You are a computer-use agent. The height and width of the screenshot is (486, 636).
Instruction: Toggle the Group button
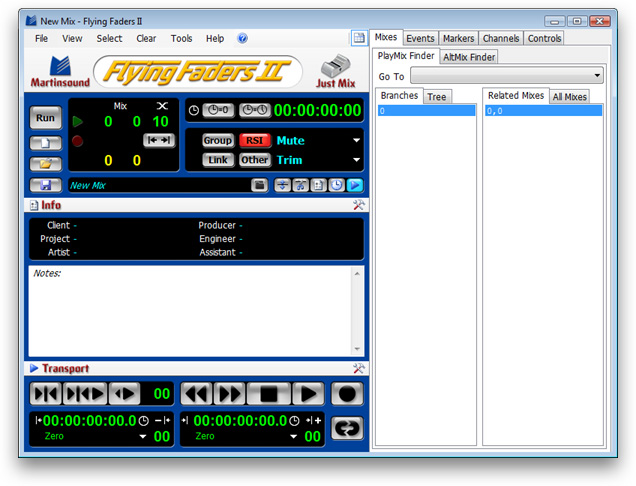(x=217, y=141)
